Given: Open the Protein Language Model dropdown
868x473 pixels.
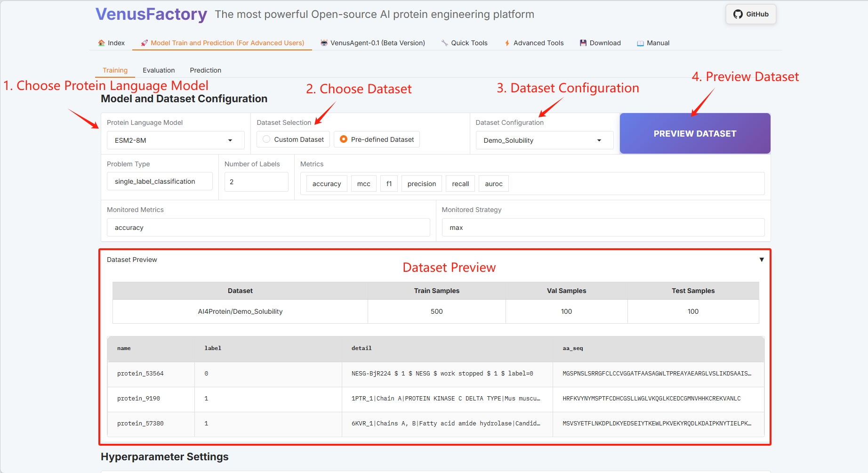Looking at the screenshot, I should (230, 140).
